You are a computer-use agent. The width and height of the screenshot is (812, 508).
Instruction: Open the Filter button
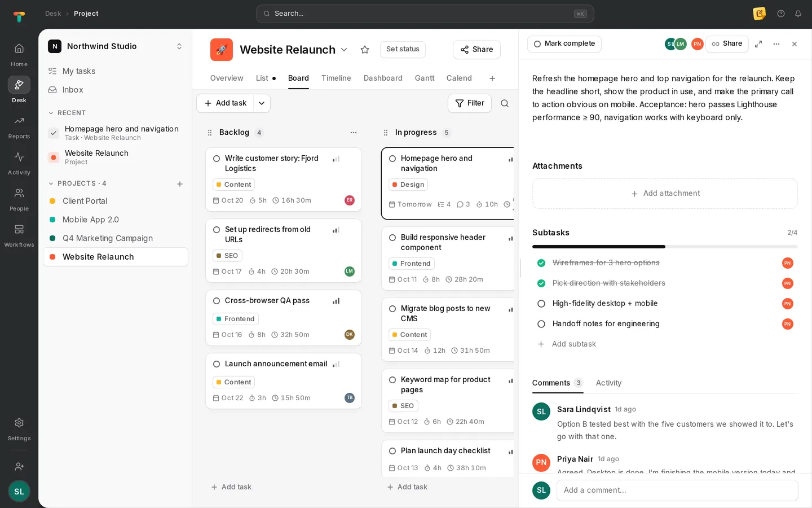[470, 103]
